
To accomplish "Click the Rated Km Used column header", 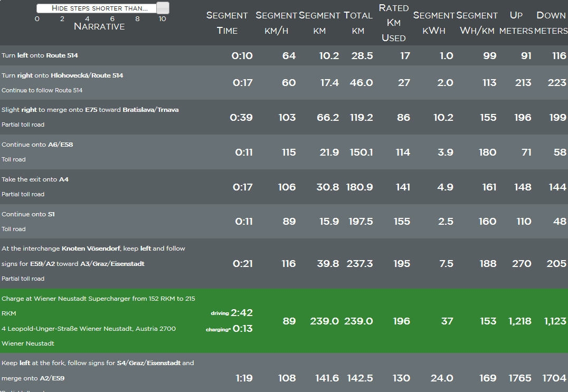I will pyautogui.click(x=393, y=23).
